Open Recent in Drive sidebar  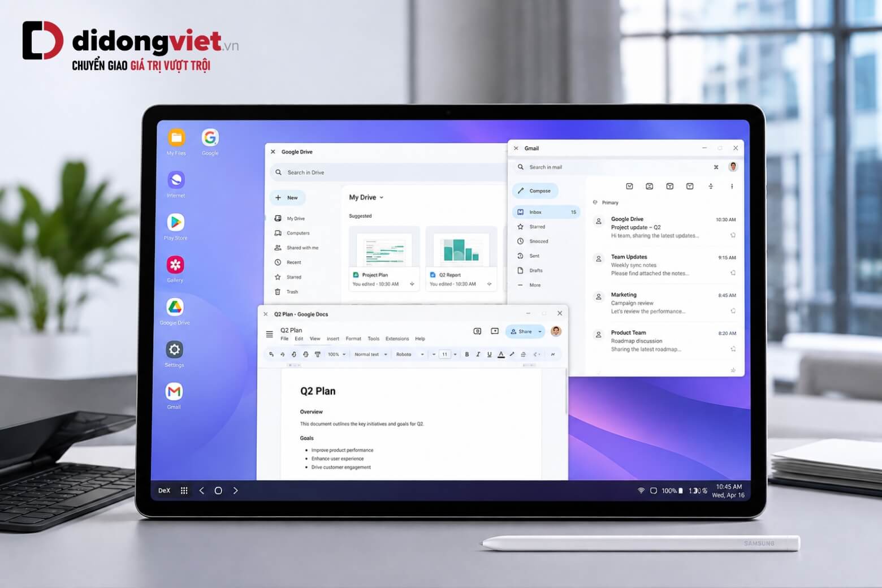pyautogui.click(x=288, y=262)
